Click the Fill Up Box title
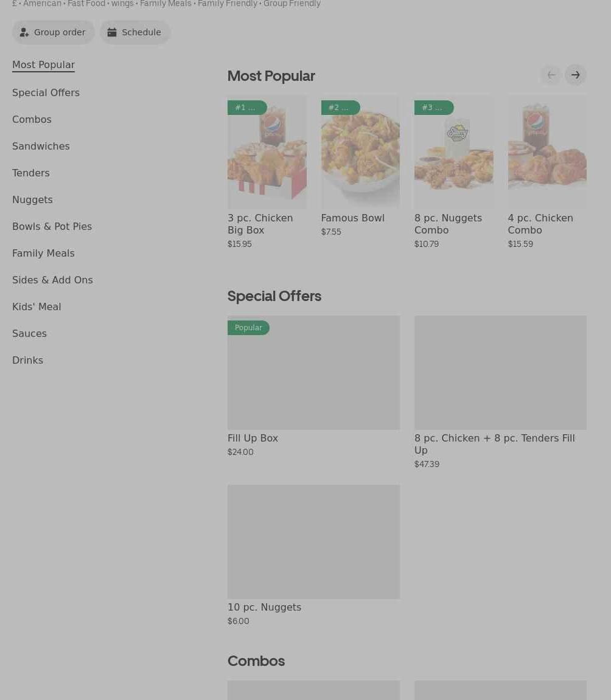Screen dimensions: 611x700 click(253, 438)
